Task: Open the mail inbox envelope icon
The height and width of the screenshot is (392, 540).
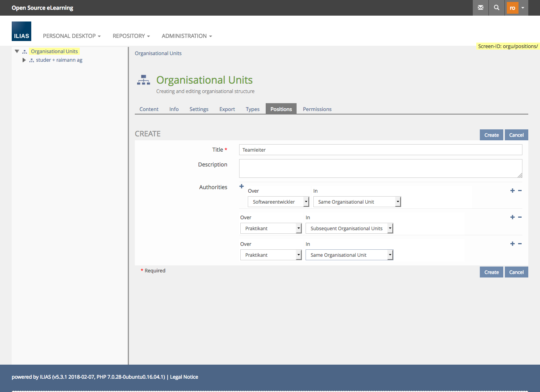Action: coord(480,7)
